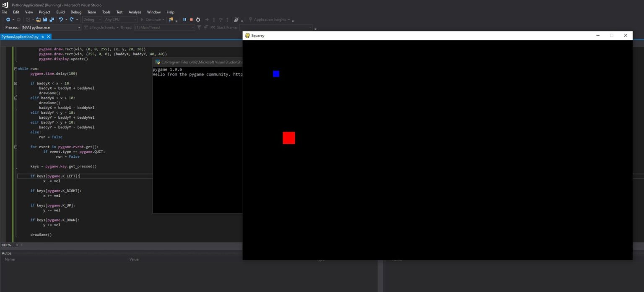Click the Save icon in toolbar
Image resolution: width=644 pixels, height=292 pixels.
[x=45, y=20]
